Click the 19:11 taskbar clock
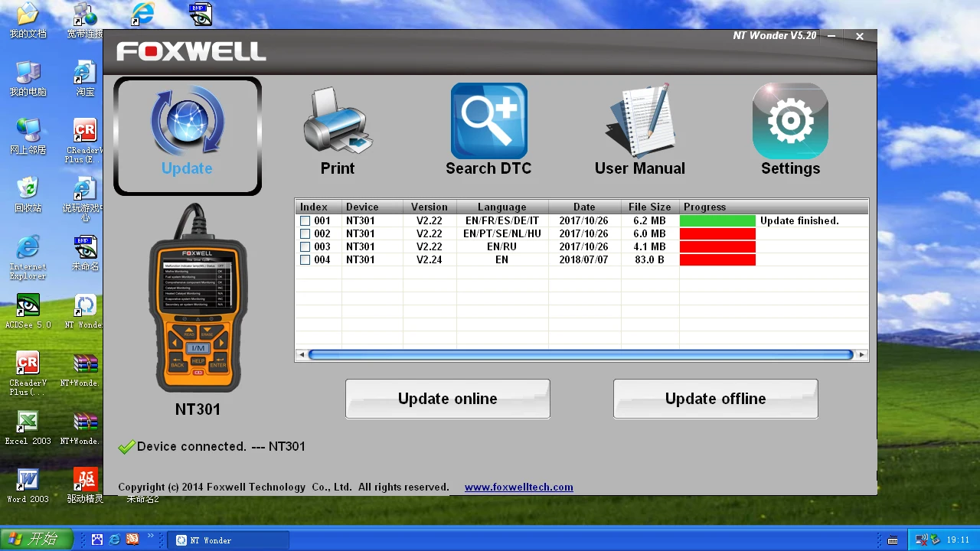This screenshot has height=551, width=980. (958, 540)
